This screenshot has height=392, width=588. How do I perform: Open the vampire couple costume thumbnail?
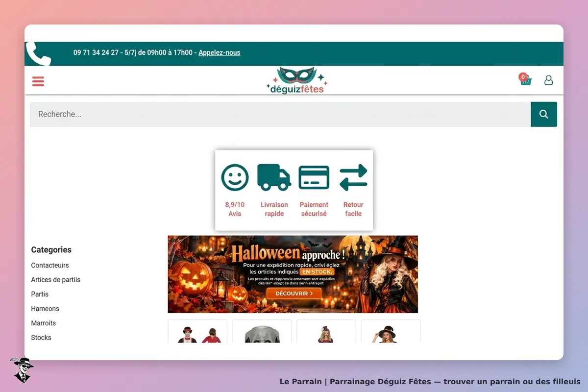tap(197, 331)
